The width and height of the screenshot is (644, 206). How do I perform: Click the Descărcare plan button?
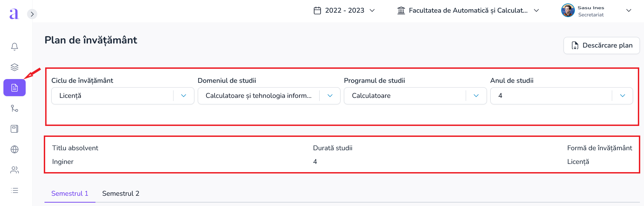[x=602, y=46]
